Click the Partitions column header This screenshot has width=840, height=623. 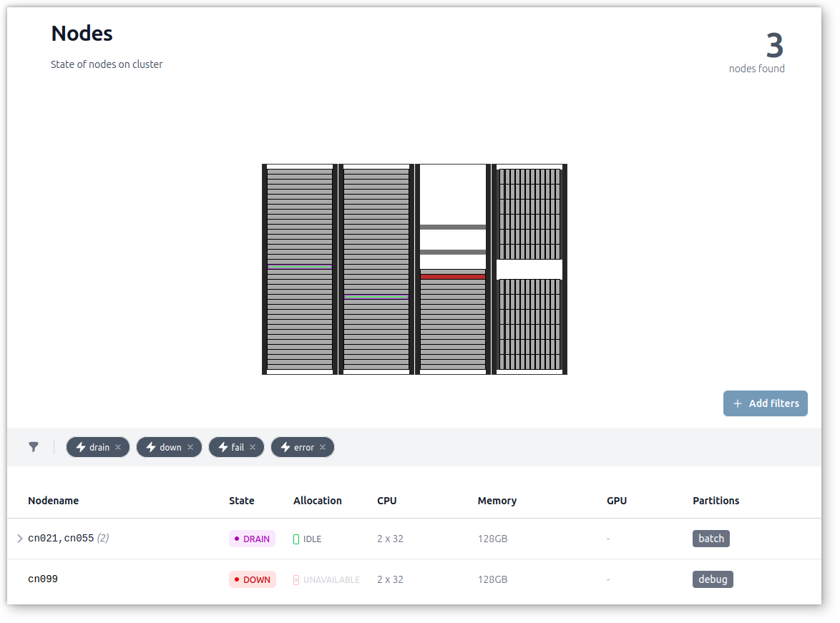click(716, 500)
